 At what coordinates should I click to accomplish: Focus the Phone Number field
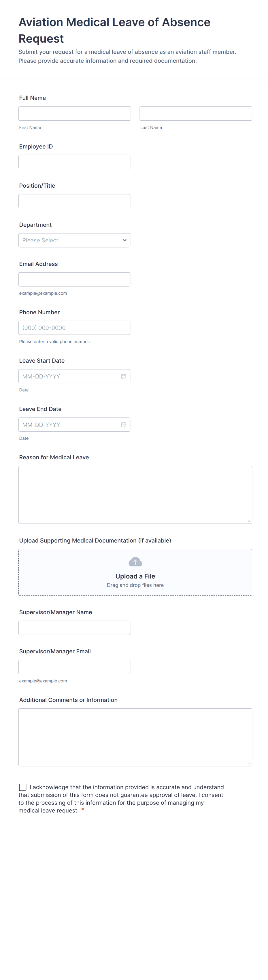click(74, 328)
